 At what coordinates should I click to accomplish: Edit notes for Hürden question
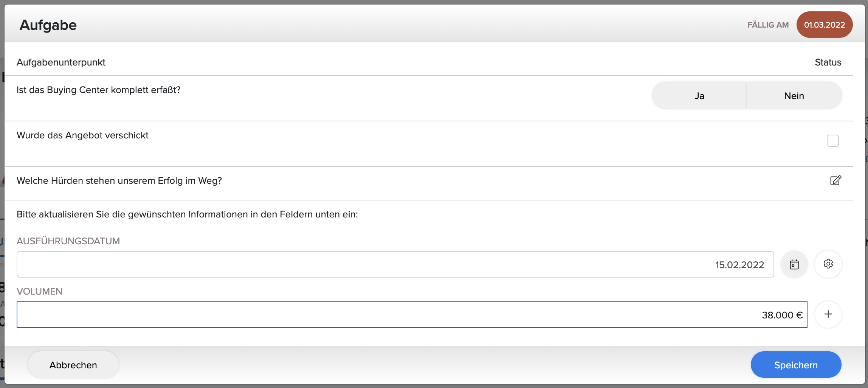(835, 180)
